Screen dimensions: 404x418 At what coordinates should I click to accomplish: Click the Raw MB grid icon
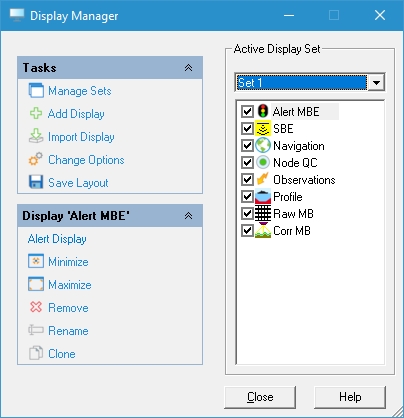[x=263, y=213]
